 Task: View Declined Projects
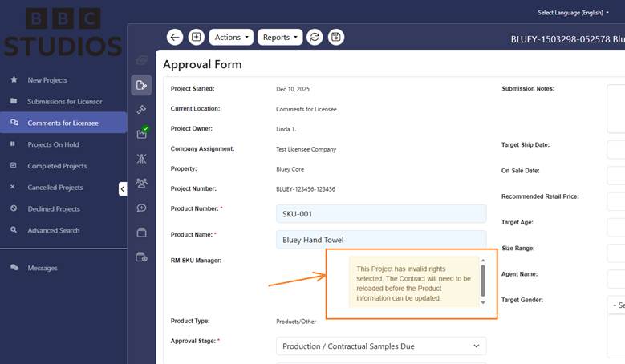coord(54,208)
